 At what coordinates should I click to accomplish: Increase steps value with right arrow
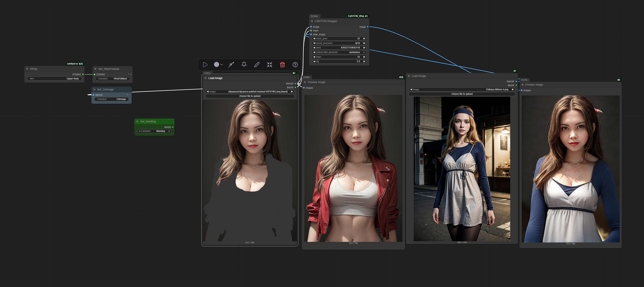pyautogui.click(x=364, y=57)
